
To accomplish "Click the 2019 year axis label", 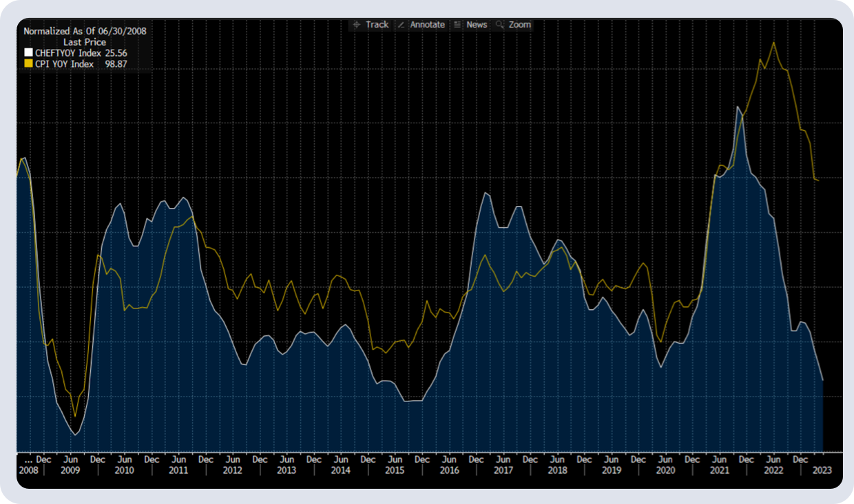I will point(612,470).
